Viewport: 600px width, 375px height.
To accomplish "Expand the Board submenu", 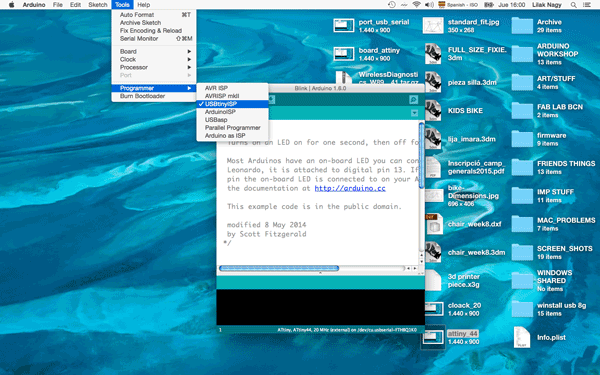I will pyautogui.click(x=154, y=51).
